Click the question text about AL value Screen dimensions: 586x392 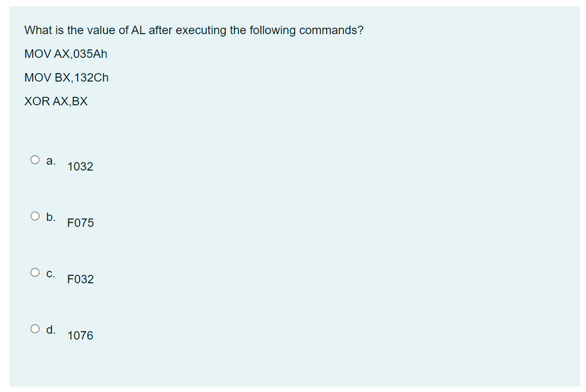194,30
